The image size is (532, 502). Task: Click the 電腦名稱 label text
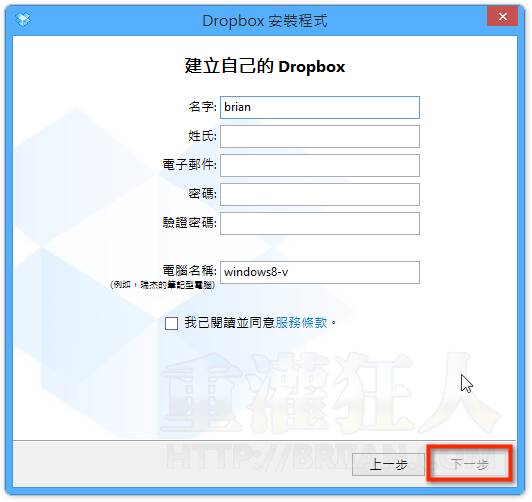tap(189, 271)
